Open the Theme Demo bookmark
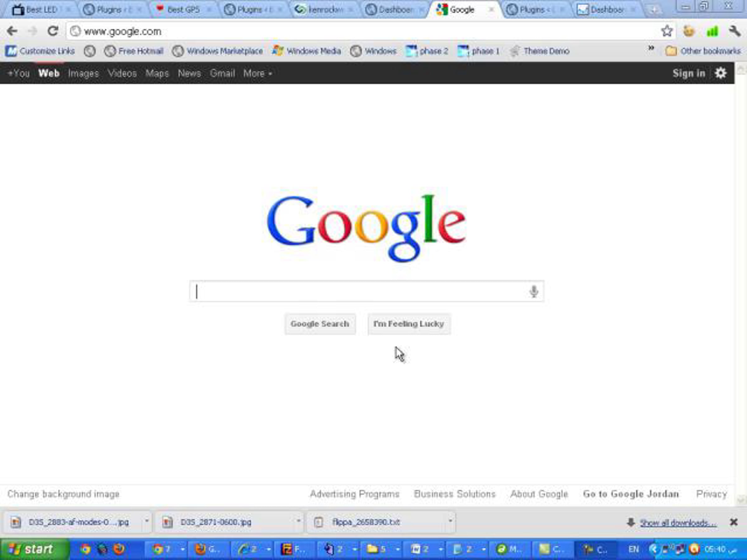This screenshot has width=747, height=560. [x=540, y=51]
